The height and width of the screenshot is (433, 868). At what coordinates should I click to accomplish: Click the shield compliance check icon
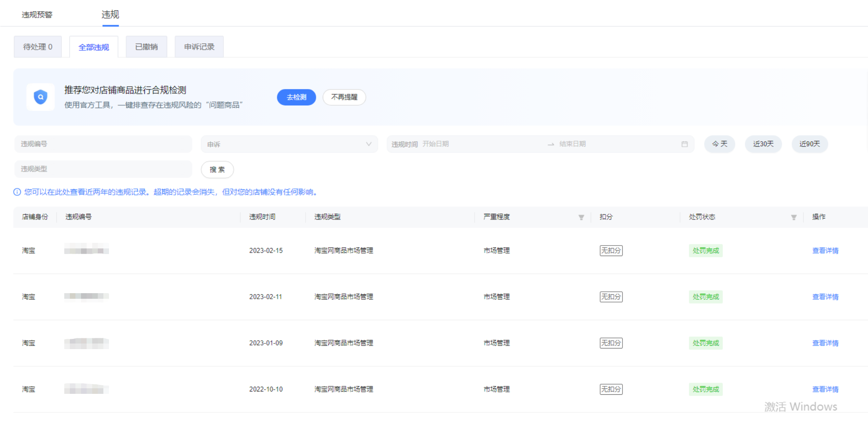coord(41,97)
